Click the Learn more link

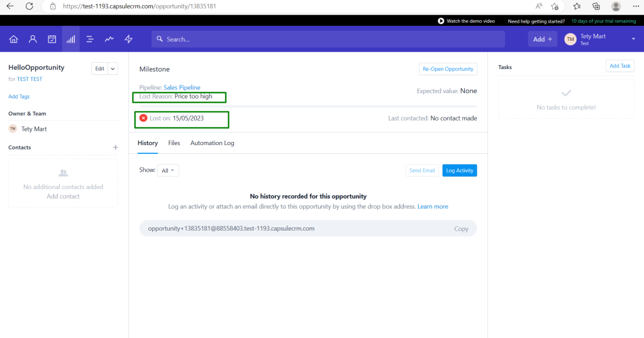433,206
